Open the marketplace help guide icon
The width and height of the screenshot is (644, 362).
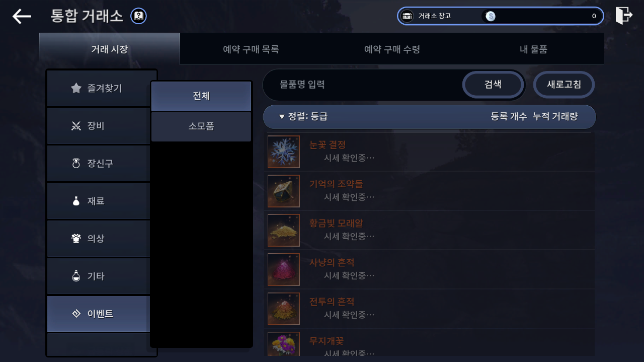[139, 16]
